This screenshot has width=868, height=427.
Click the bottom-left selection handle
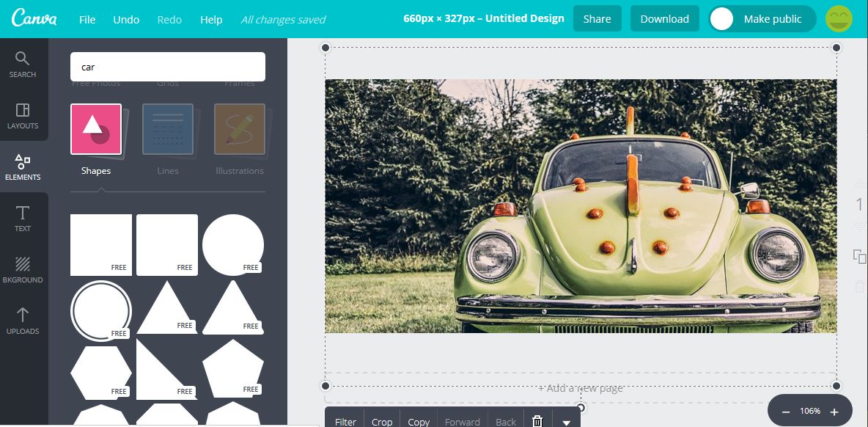pos(325,385)
